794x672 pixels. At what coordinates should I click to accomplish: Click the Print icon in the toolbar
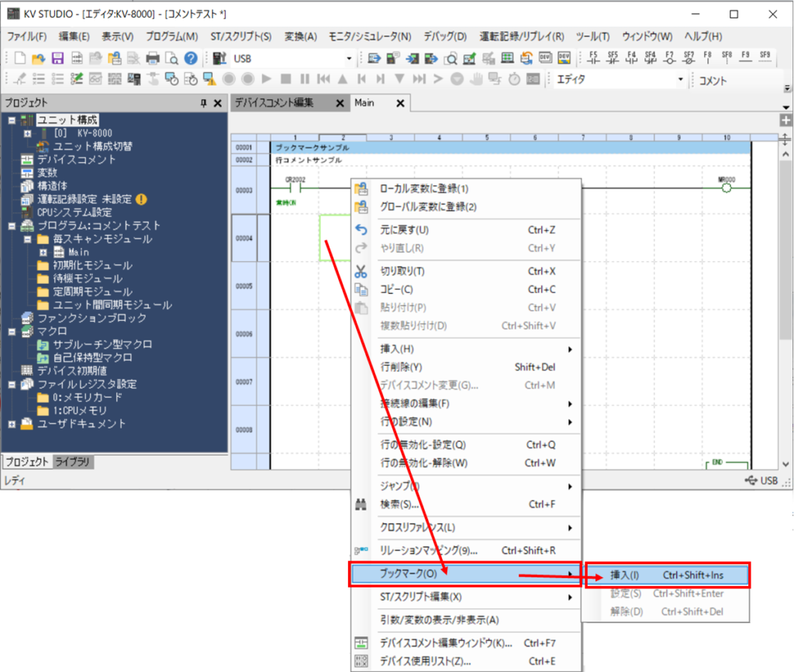pos(153,58)
